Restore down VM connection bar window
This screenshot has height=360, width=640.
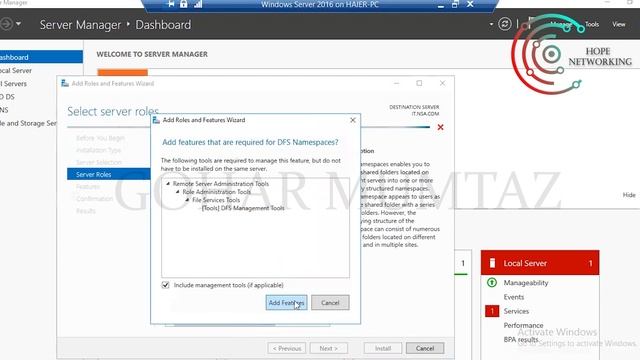(455, 4)
